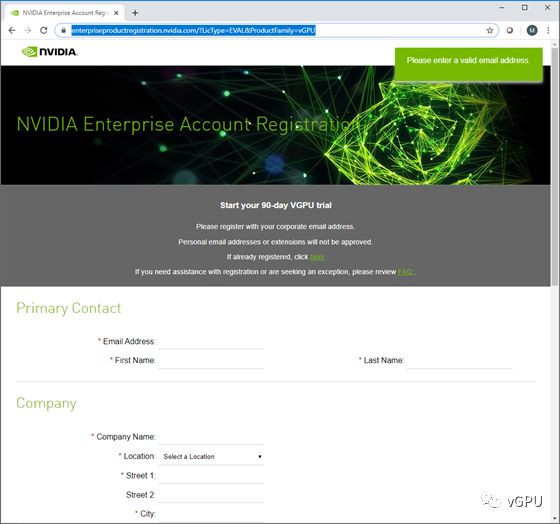Open the extension icon beside profile avatar

[510, 30]
